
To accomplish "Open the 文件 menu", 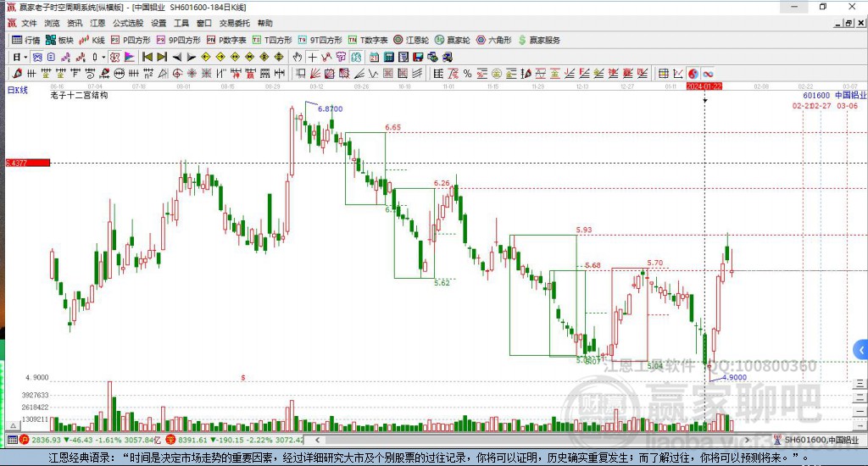I will tap(29, 23).
